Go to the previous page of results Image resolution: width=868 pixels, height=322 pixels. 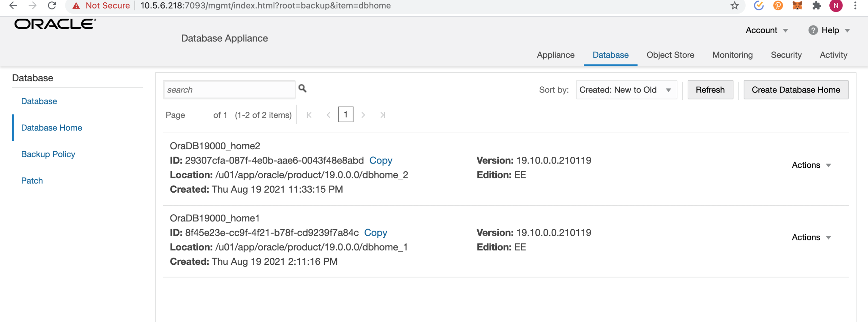point(328,115)
